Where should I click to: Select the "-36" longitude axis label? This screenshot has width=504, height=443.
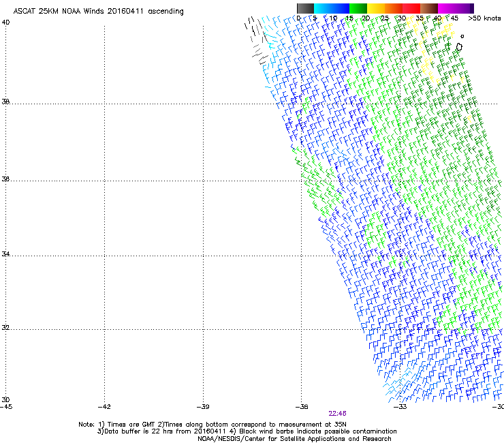(302, 407)
